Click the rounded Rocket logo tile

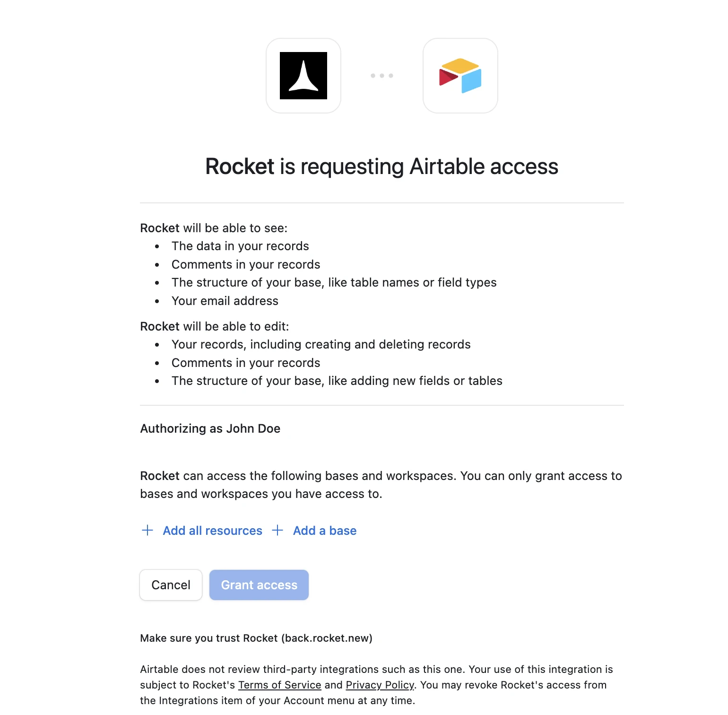click(x=303, y=76)
